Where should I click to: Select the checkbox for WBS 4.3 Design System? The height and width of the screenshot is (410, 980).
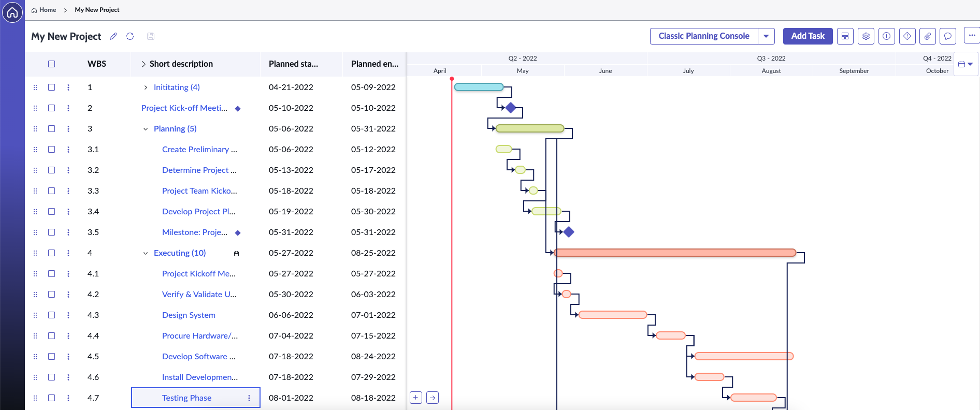tap(52, 315)
